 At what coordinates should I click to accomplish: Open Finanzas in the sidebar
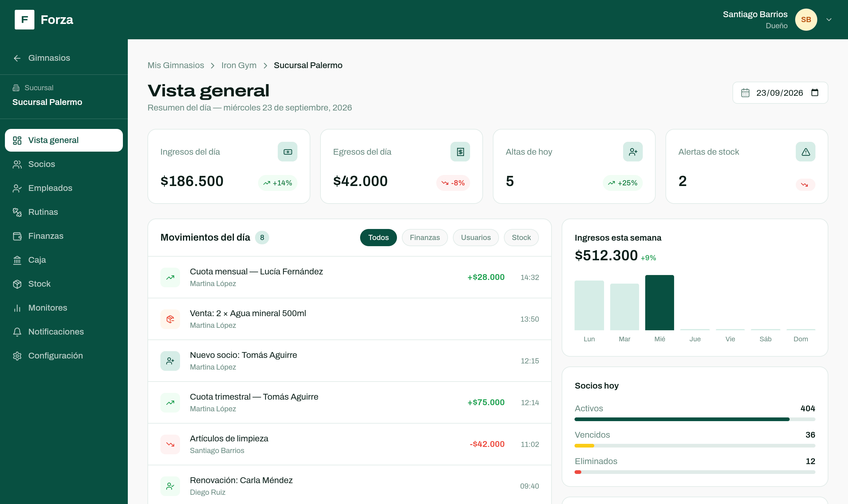[x=64, y=236]
